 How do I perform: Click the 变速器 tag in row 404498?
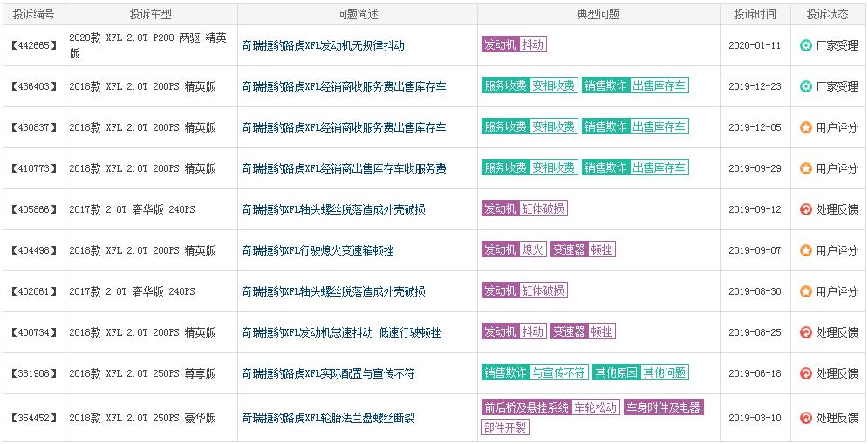tap(569, 249)
